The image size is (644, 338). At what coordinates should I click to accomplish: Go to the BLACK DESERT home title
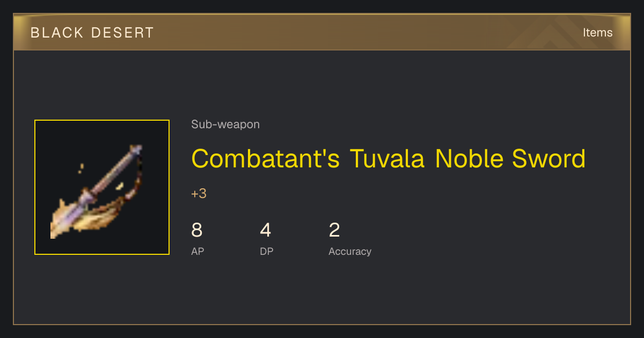(92, 33)
